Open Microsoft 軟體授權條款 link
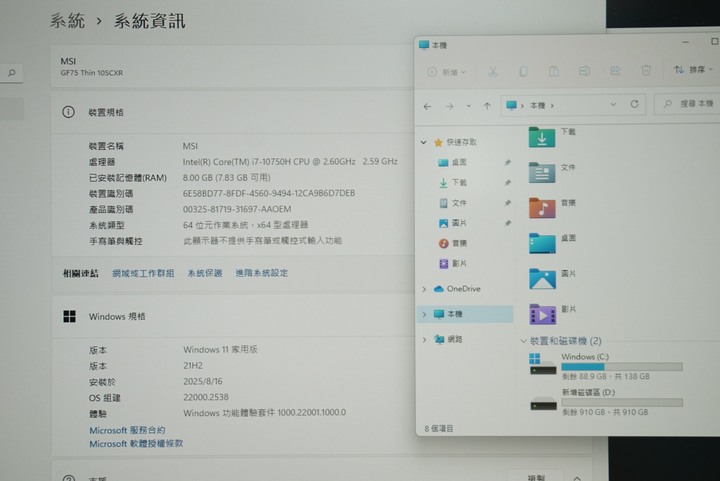Viewport: 720px width, 481px height. 136,444
